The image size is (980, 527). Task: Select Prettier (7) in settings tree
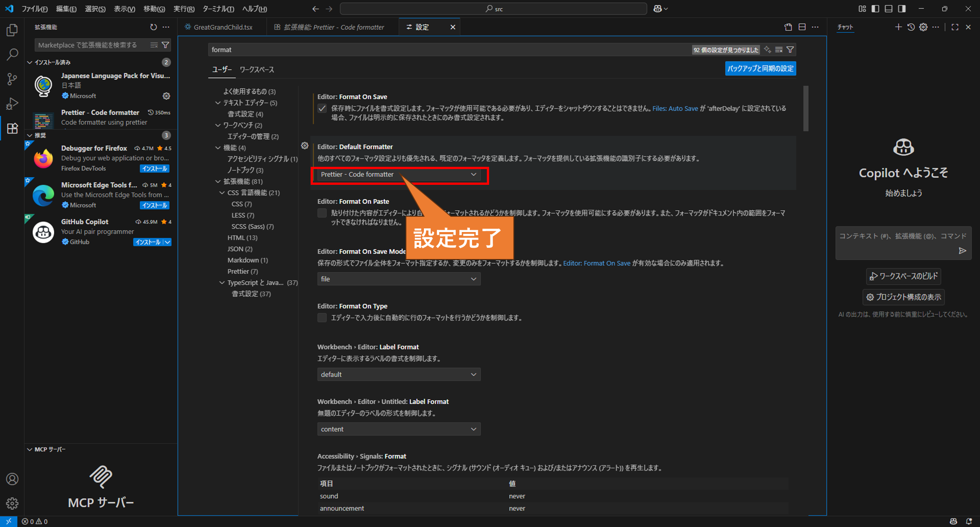[x=242, y=271]
